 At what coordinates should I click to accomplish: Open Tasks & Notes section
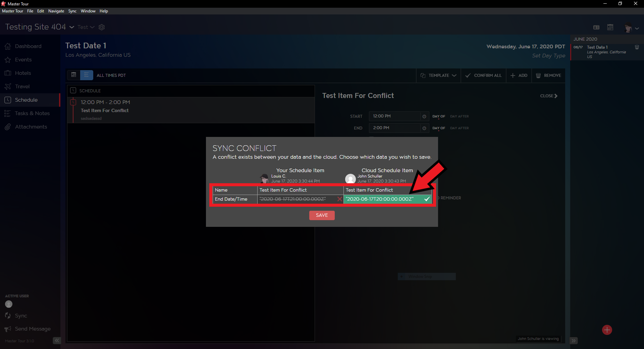point(32,113)
